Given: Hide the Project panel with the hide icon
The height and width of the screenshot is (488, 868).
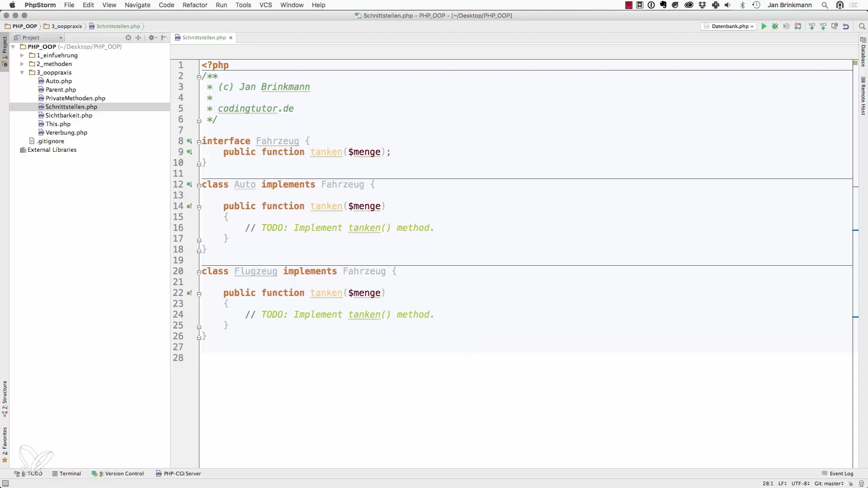Looking at the screenshot, I should point(164,38).
